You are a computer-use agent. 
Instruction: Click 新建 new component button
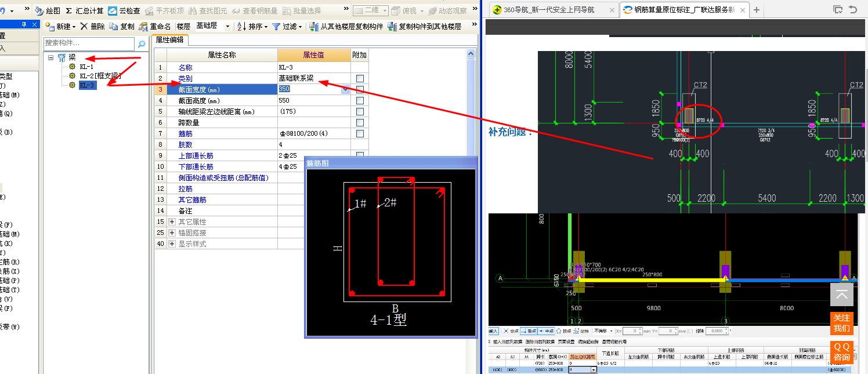(59, 26)
